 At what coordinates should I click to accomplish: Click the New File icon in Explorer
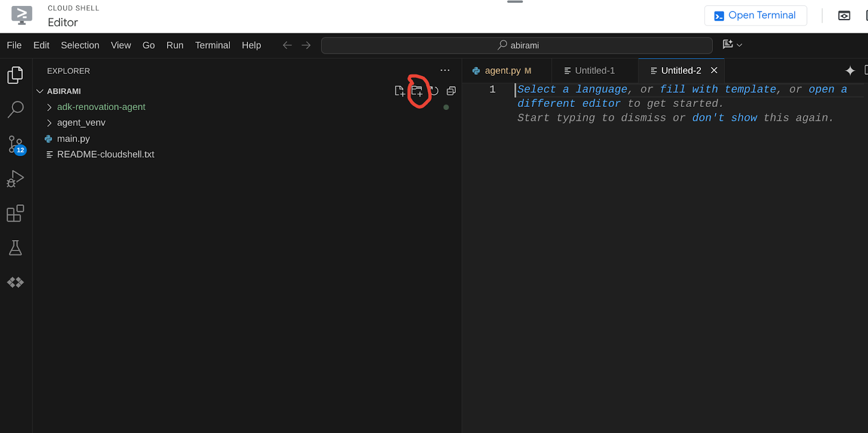399,91
